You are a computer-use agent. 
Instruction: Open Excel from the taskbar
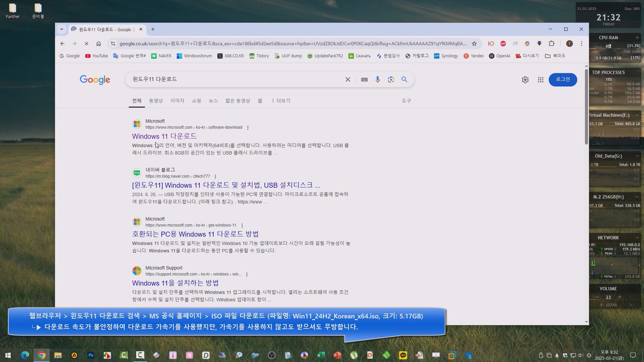click(x=321, y=355)
